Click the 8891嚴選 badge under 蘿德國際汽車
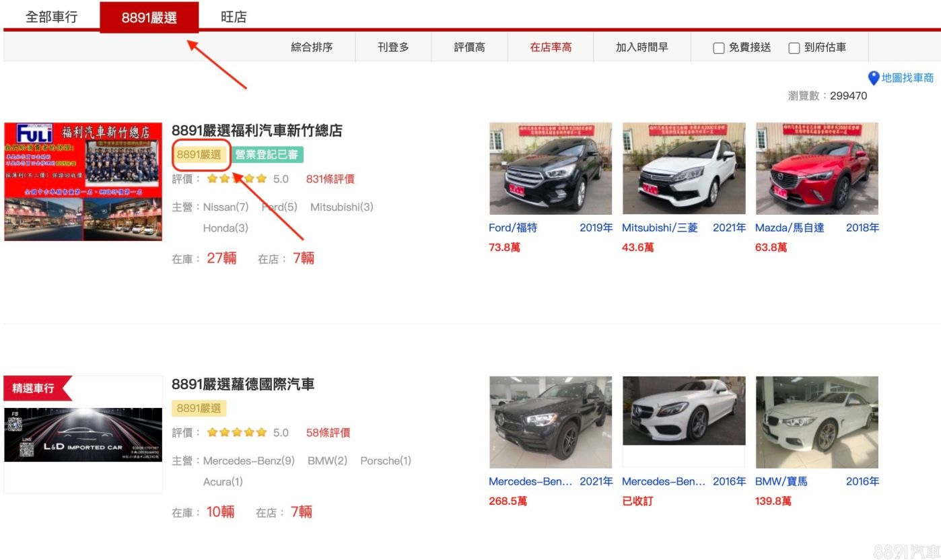941x560 pixels. 199,409
